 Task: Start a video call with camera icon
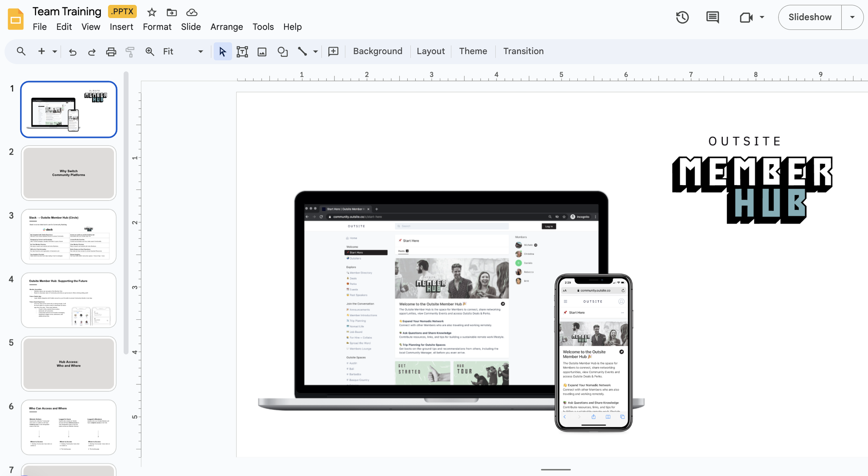(746, 17)
